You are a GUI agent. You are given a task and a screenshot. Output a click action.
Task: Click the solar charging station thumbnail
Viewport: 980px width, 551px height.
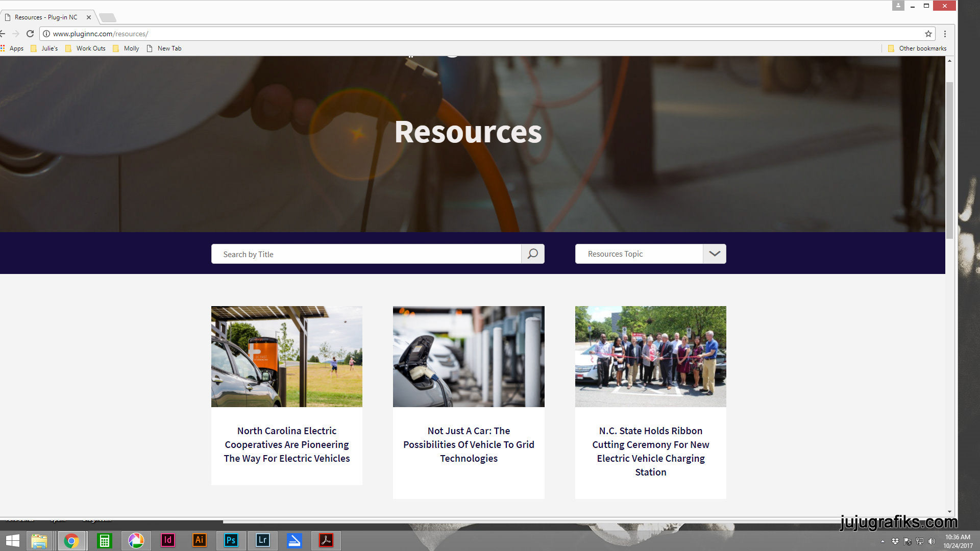tap(287, 356)
